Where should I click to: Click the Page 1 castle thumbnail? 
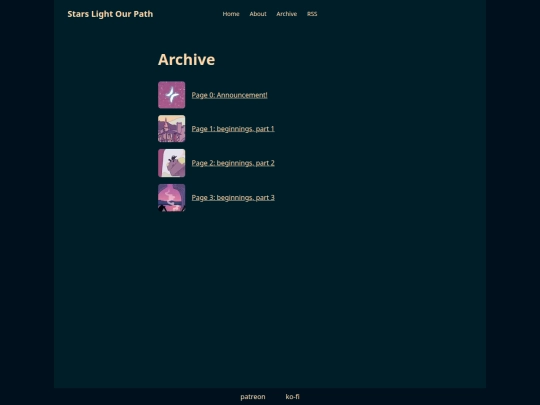(172, 128)
